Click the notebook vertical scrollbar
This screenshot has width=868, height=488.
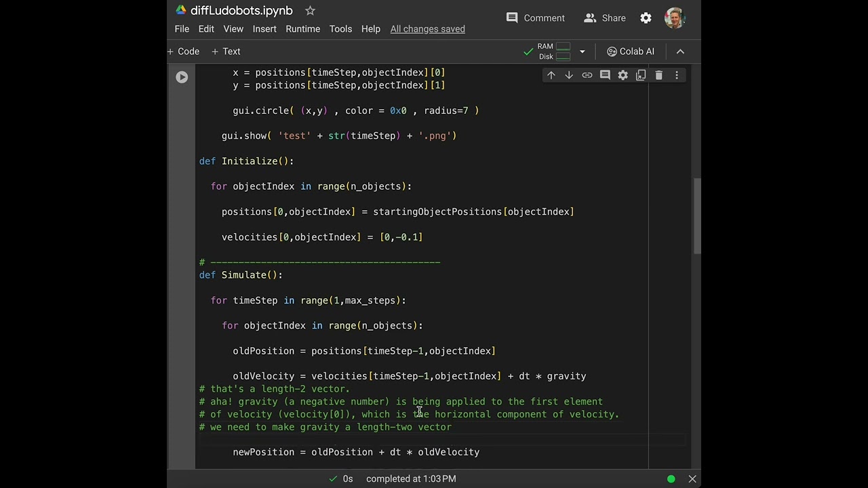(x=696, y=216)
